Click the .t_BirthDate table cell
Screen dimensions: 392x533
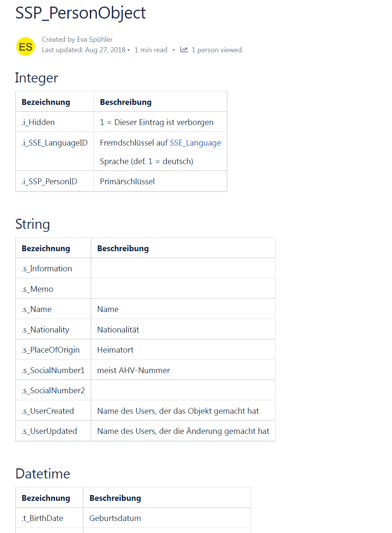click(43, 518)
